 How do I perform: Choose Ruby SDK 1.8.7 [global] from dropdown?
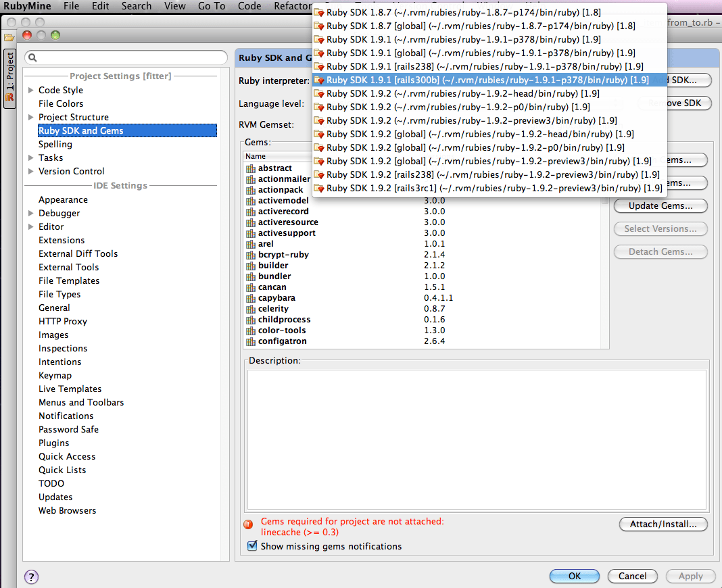[x=489, y=26]
